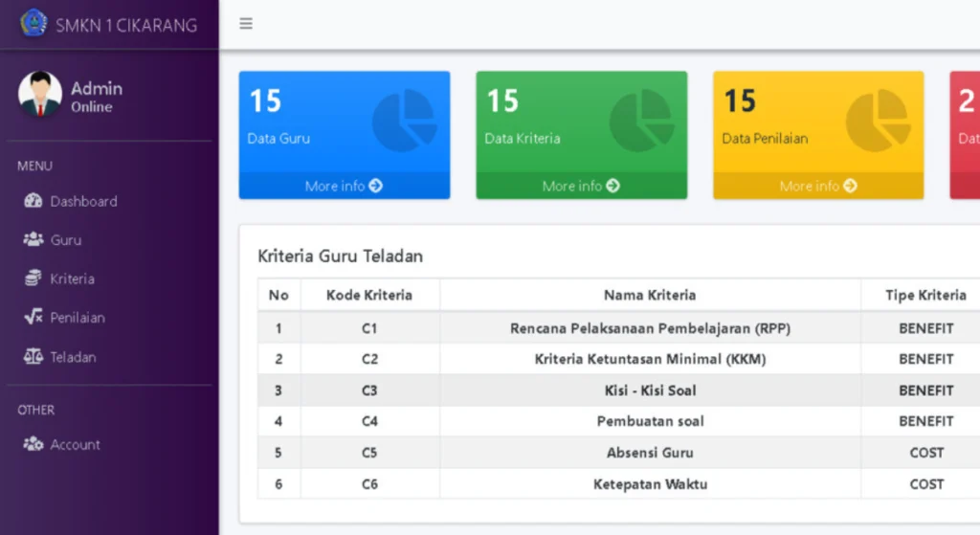Open the Kriteria menu item
Image resolution: width=980 pixels, height=535 pixels.
(72, 279)
